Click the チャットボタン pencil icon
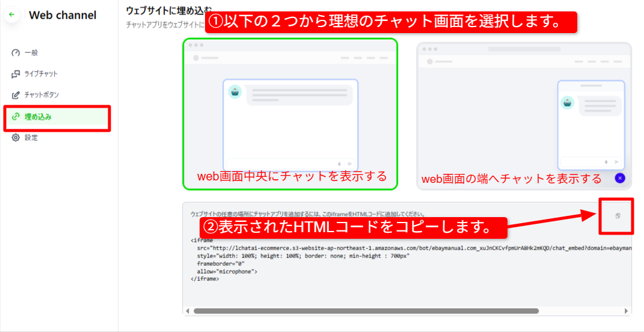Screen dimensions: 644x332 pyautogui.click(x=16, y=95)
